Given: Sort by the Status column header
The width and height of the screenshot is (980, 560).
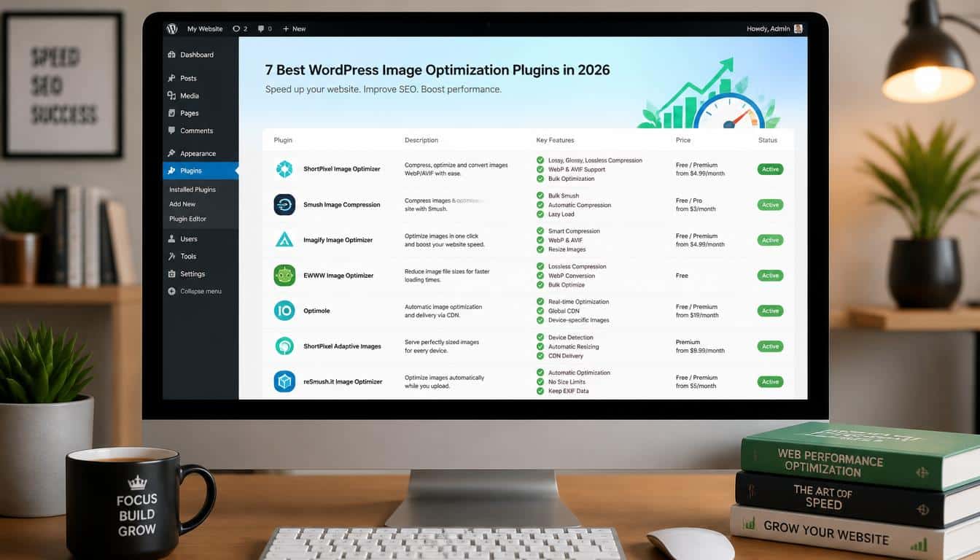Looking at the screenshot, I should tap(768, 140).
